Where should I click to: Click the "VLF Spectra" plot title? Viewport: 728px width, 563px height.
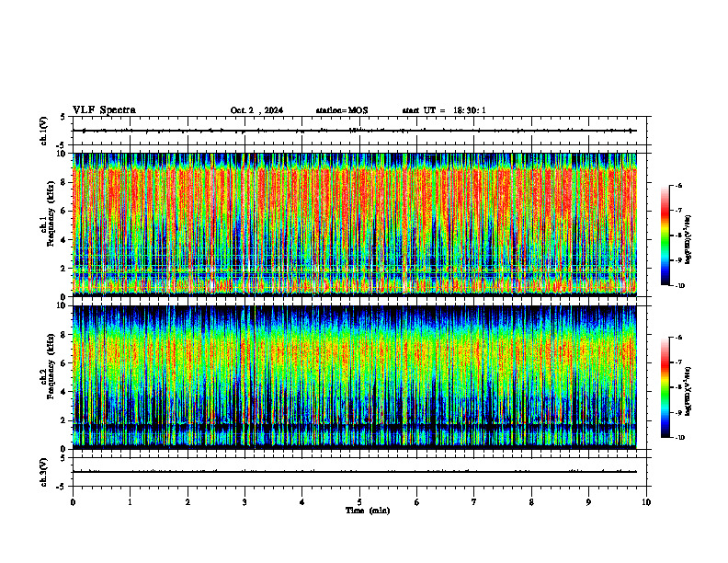[x=104, y=110]
